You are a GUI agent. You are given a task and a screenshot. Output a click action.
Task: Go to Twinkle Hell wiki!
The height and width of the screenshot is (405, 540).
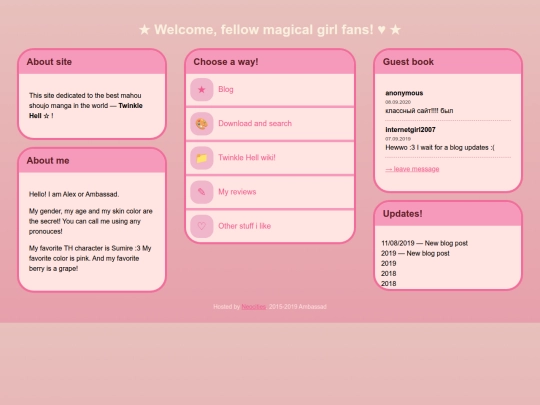(x=247, y=157)
